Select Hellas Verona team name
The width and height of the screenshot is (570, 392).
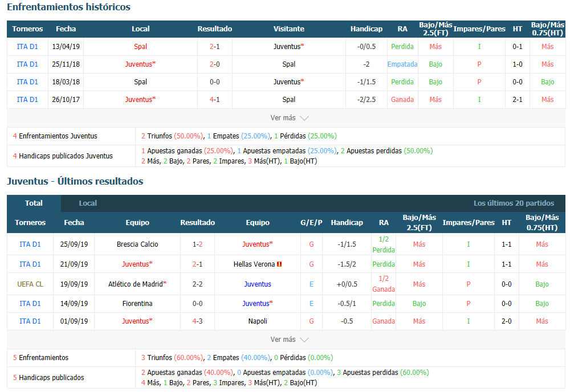coord(254,264)
